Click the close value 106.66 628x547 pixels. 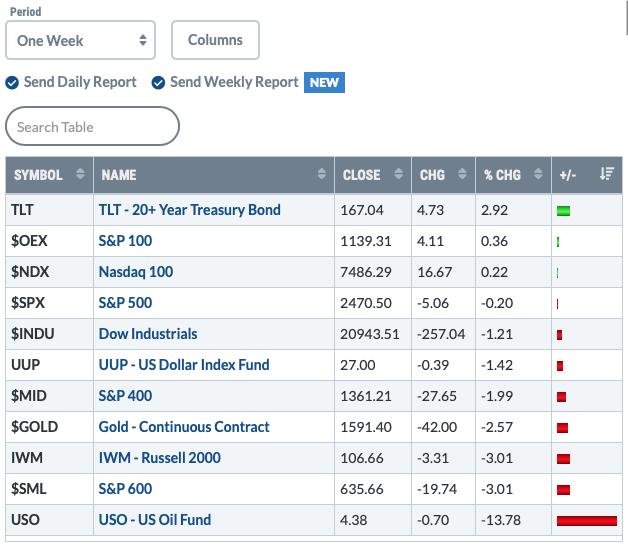pyautogui.click(x=362, y=458)
